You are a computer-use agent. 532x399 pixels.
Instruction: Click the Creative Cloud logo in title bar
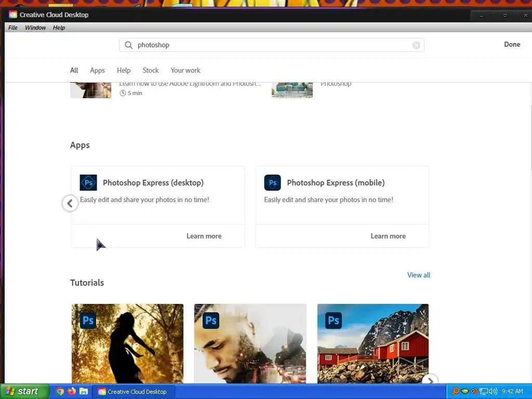[13, 15]
